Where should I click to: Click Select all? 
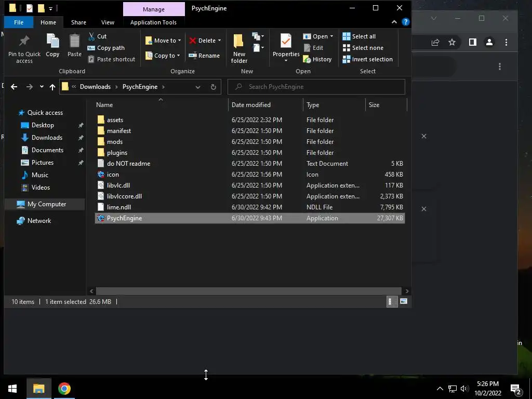tap(360, 36)
